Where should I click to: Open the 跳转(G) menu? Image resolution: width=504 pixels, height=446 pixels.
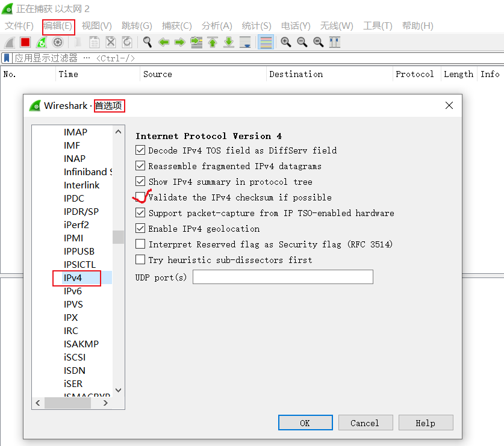click(x=137, y=26)
